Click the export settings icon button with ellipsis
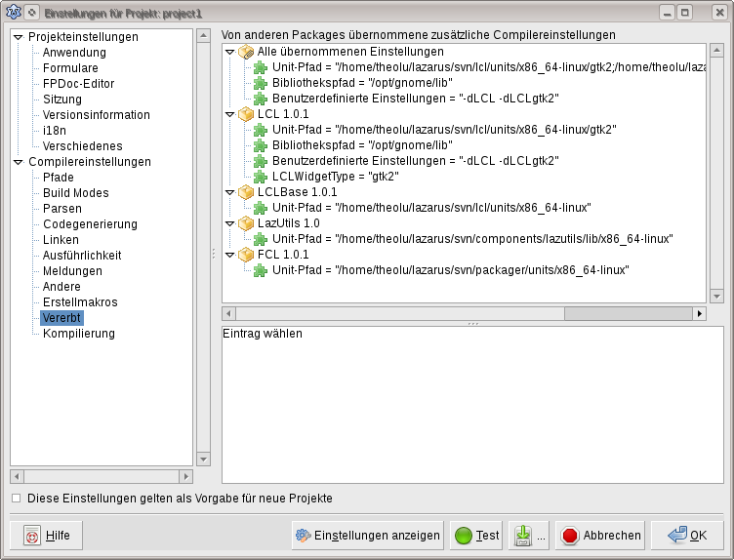Image resolution: width=734 pixels, height=560 pixels. tap(524, 536)
